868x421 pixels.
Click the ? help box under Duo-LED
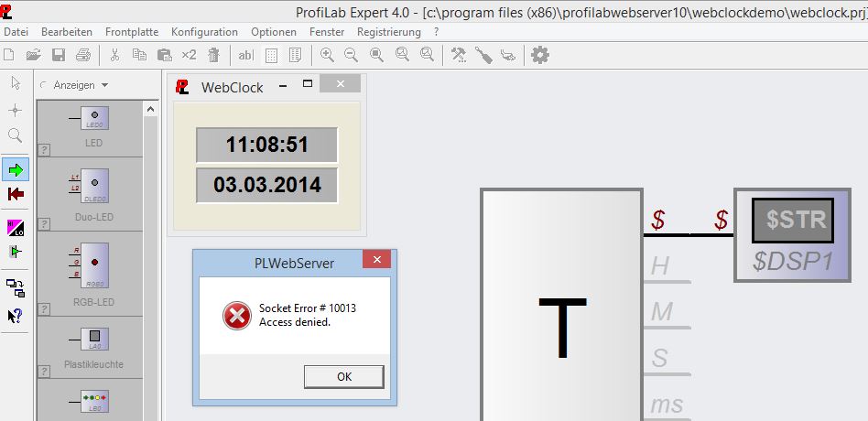(44, 224)
